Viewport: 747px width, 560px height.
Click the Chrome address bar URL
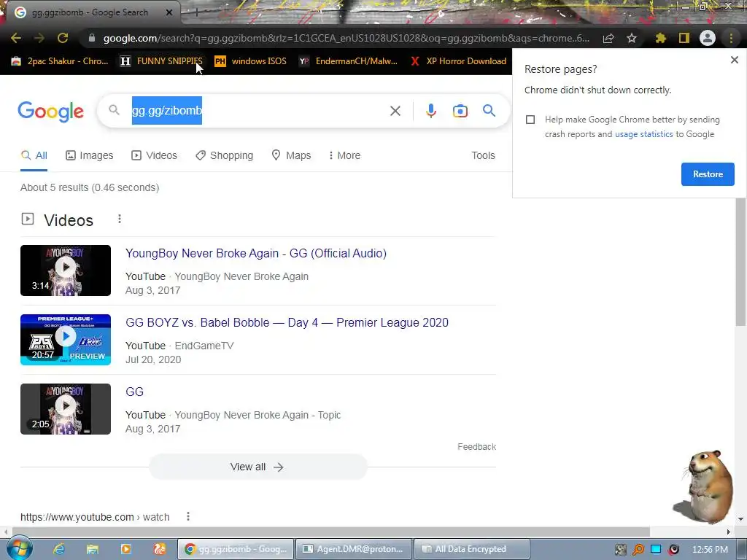point(346,38)
